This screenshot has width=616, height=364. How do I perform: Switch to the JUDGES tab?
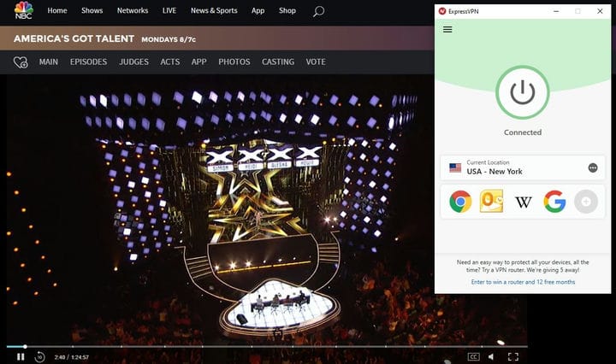tap(133, 62)
